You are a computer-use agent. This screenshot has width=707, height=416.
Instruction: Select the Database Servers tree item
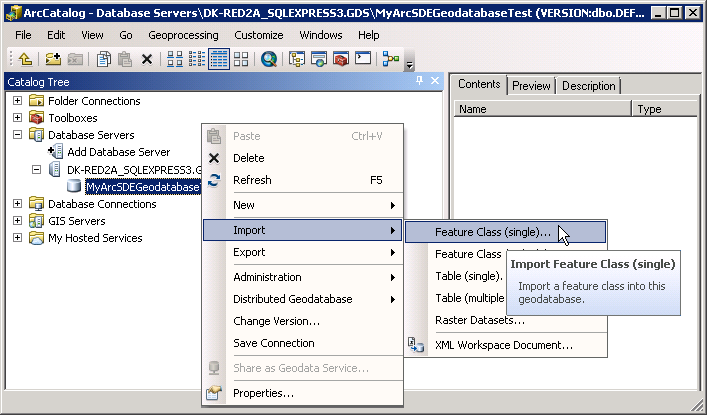tap(91, 135)
